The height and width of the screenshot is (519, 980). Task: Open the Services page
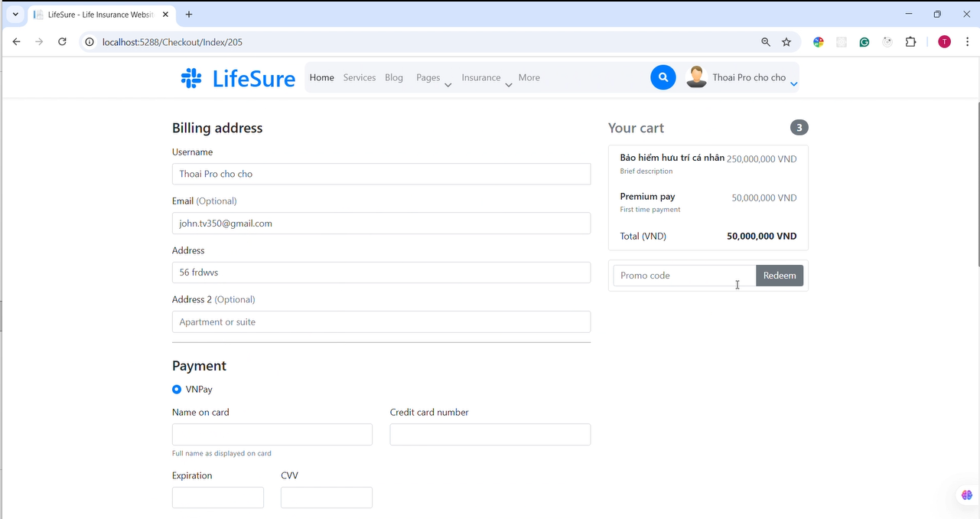360,77
